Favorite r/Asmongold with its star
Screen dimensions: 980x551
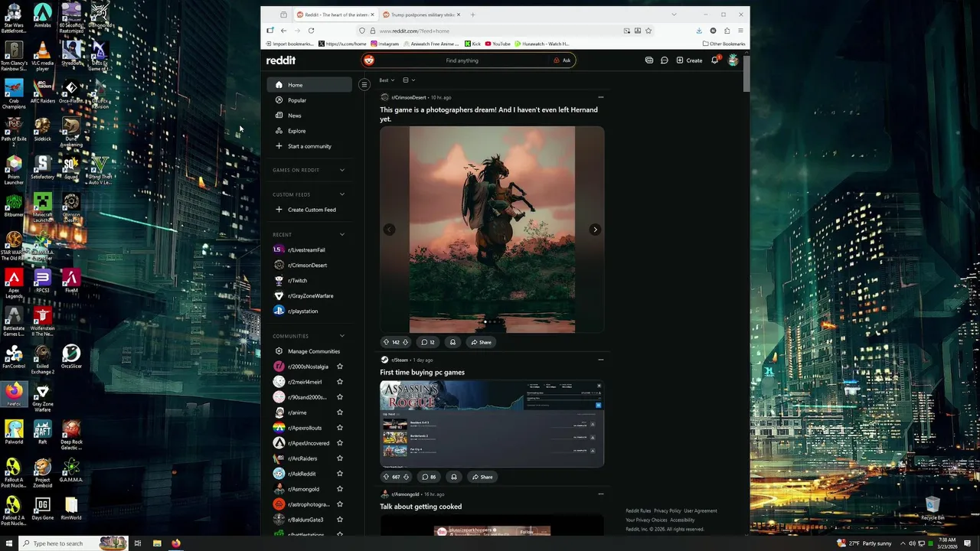click(340, 489)
